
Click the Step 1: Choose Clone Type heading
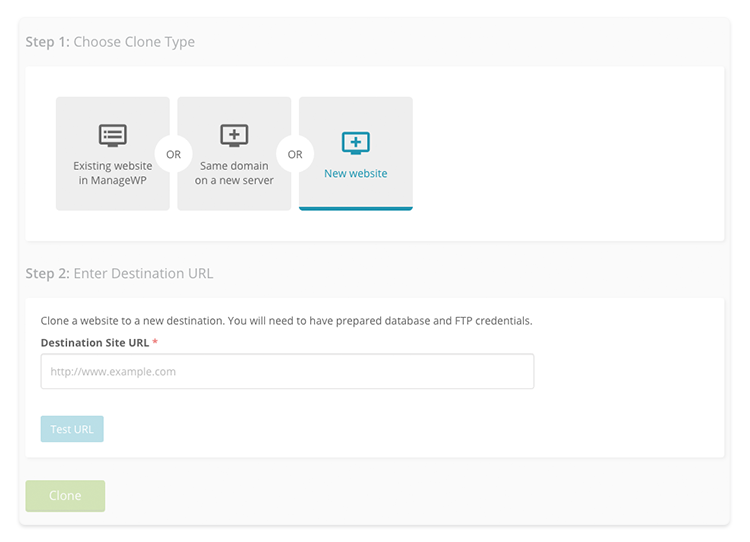pyautogui.click(x=110, y=42)
